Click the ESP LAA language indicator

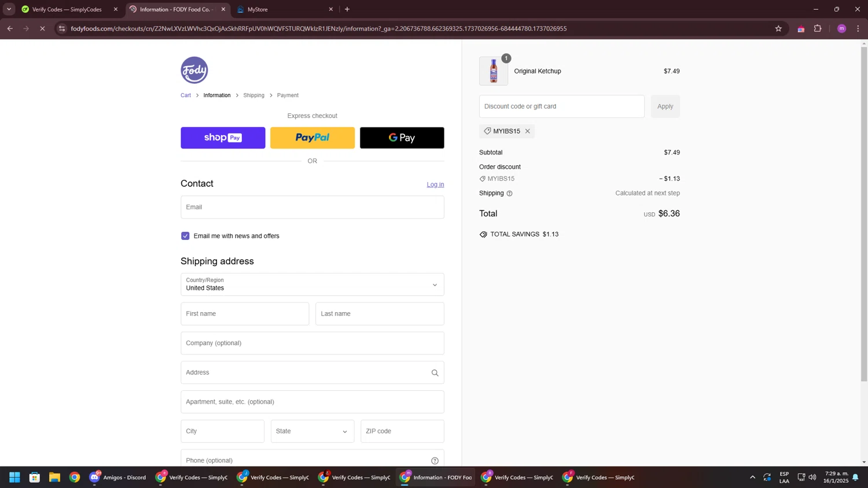(784, 478)
